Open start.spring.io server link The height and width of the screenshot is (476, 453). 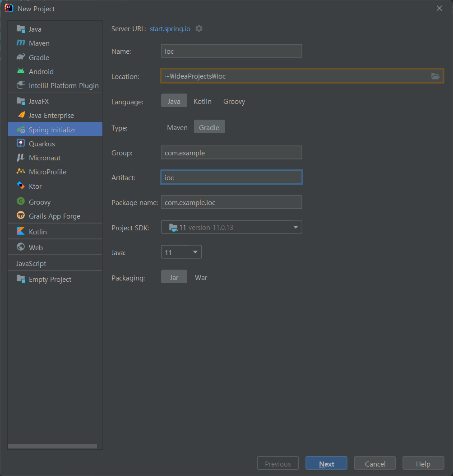(170, 28)
